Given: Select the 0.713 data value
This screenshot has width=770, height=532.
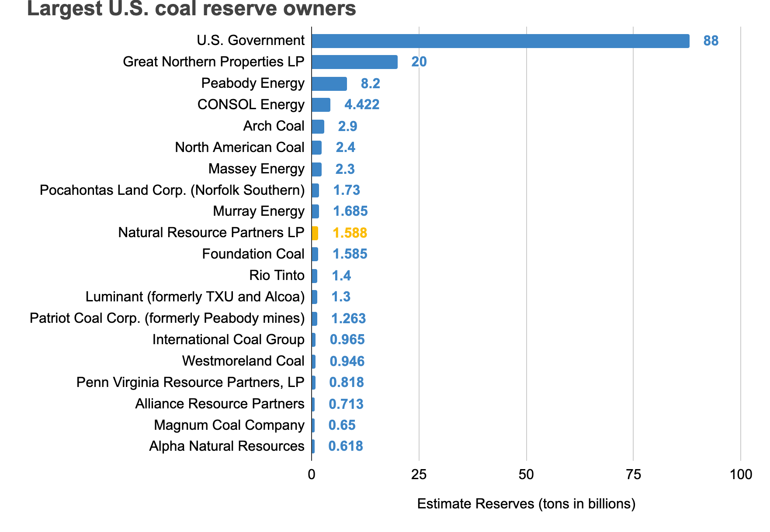Looking at the screenshot, I should point(346,404).
